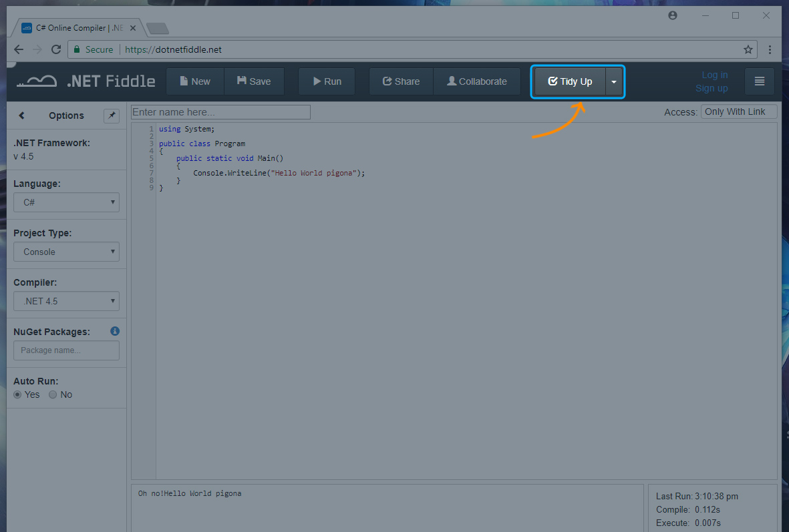Open Chrome user profile icon
The image size is (789, 532).
point(673,15)
